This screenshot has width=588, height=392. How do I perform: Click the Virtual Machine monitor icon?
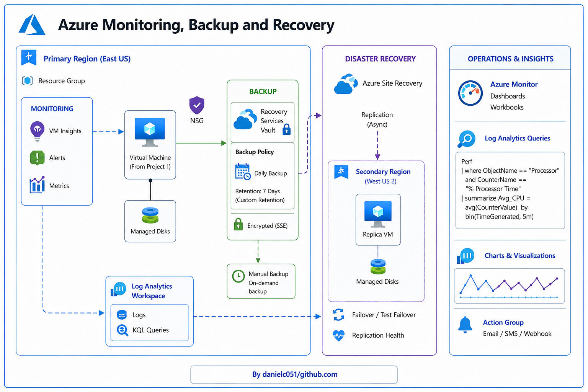[150, 132]
